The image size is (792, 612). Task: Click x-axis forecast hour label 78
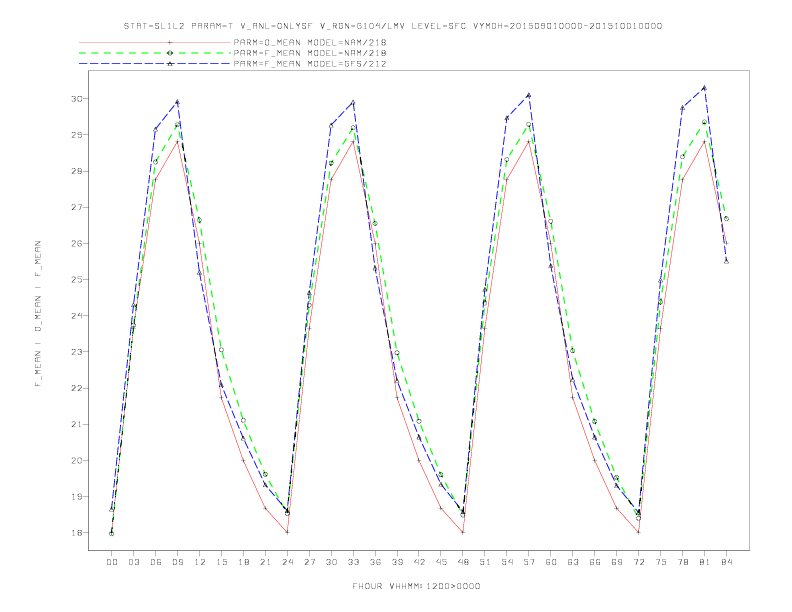point(683,562)
